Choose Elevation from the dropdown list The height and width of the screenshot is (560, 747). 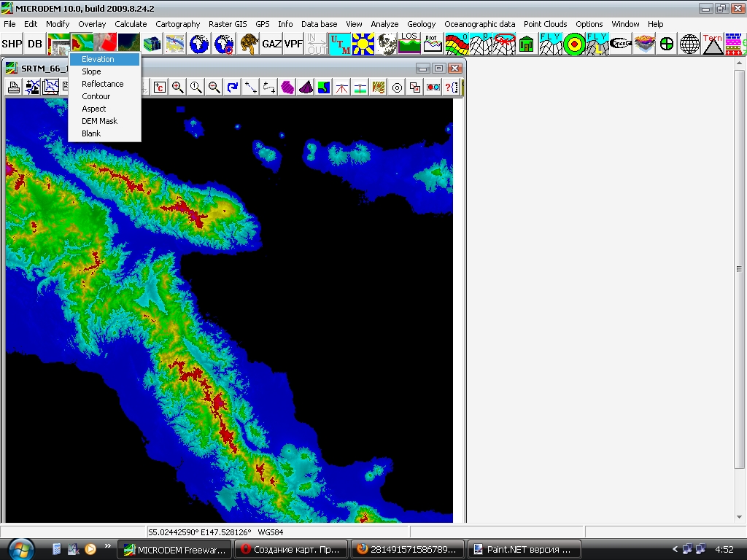tap(98, 59)
